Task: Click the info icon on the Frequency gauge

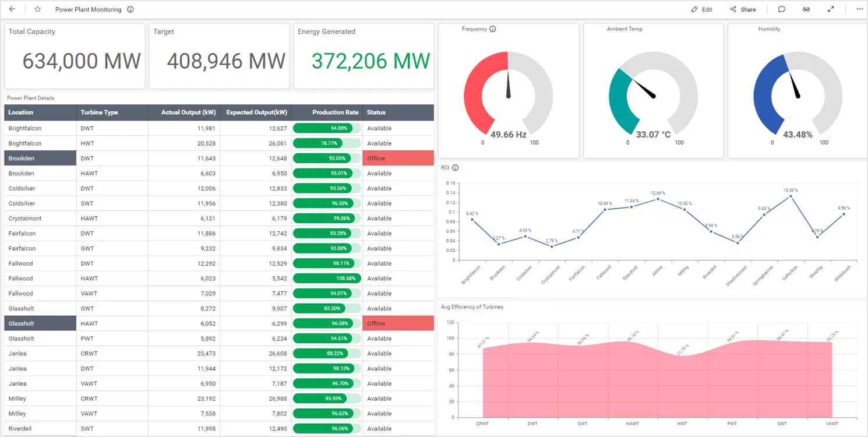Action: tap(492, 28)
